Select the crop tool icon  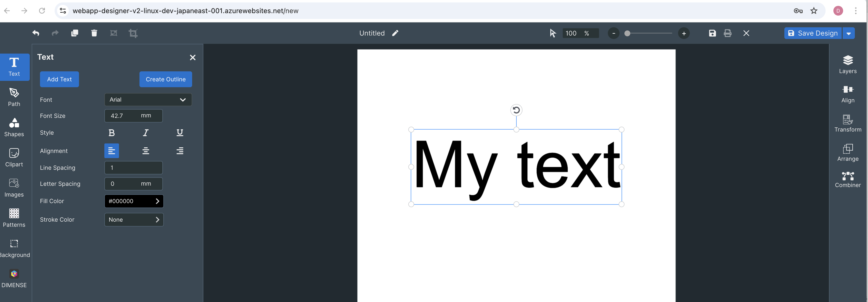pos(133,33)
